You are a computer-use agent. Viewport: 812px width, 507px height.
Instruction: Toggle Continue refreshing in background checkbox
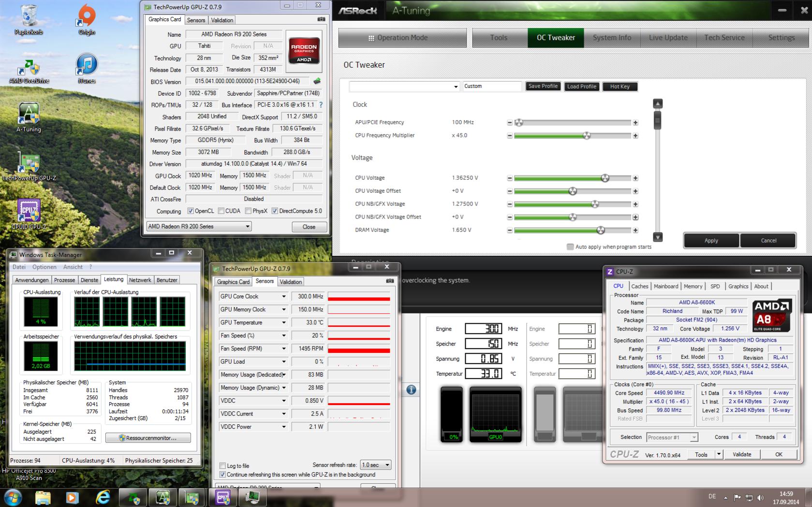[x=222, y=475]
